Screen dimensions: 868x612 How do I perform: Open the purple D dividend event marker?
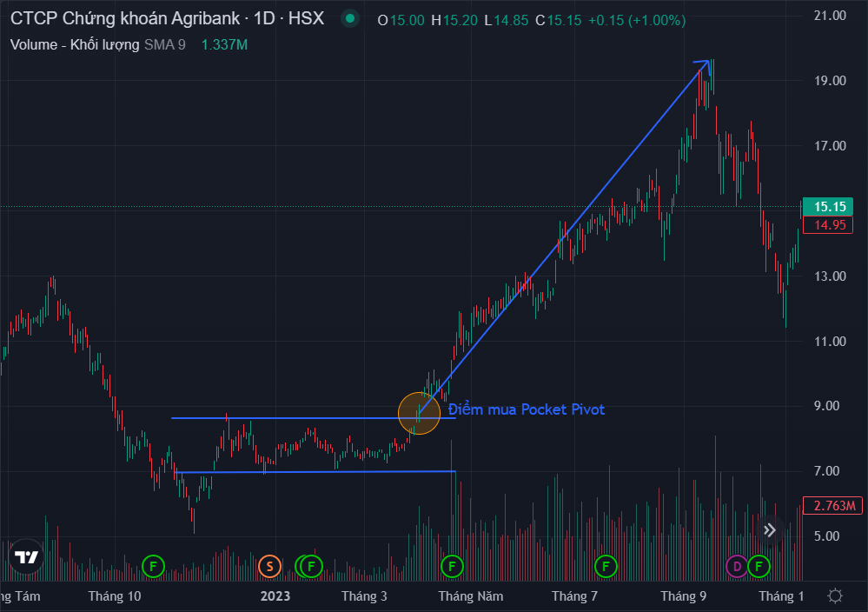pos(737,567)
